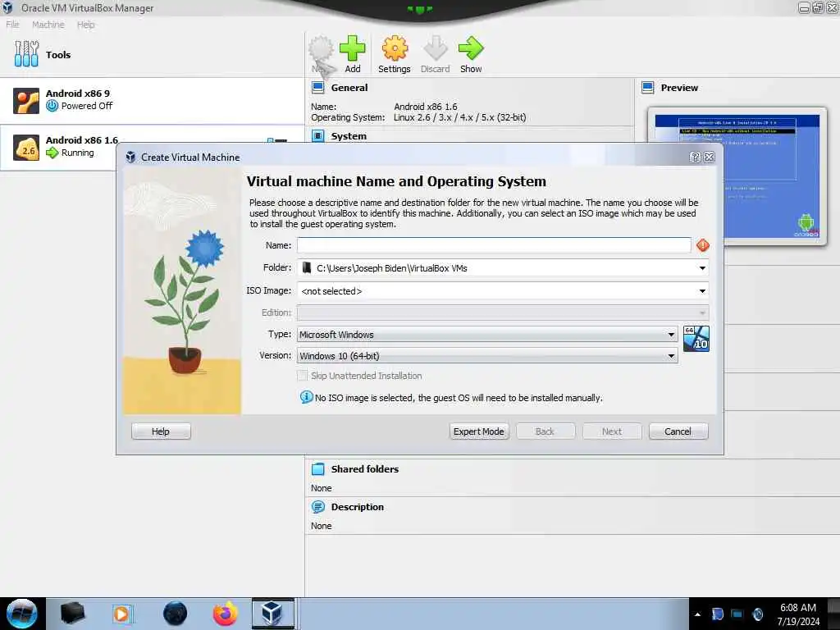This screenshot has height=630, width=840.
Task: Click the Add machine toolbar icon
Action: [x=352, y=49]
